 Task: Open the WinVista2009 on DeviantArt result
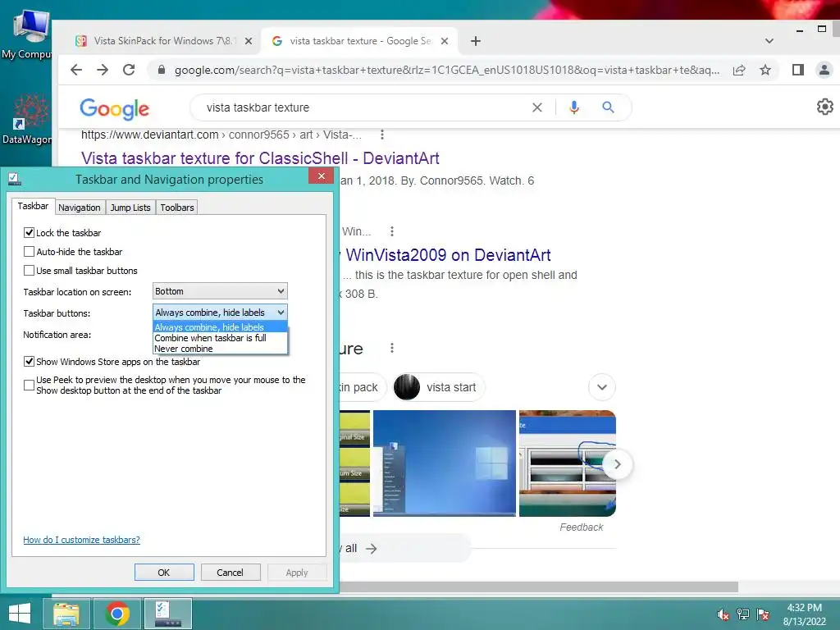[x=448, y=255]
